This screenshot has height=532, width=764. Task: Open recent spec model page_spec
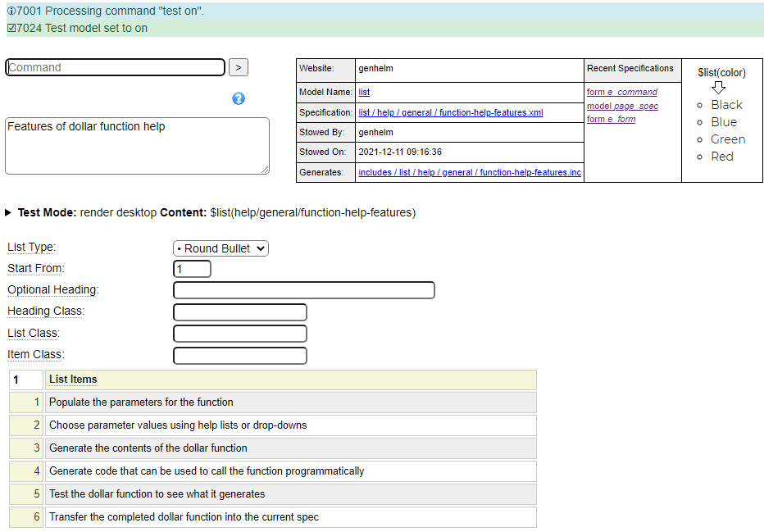point(622,106)
